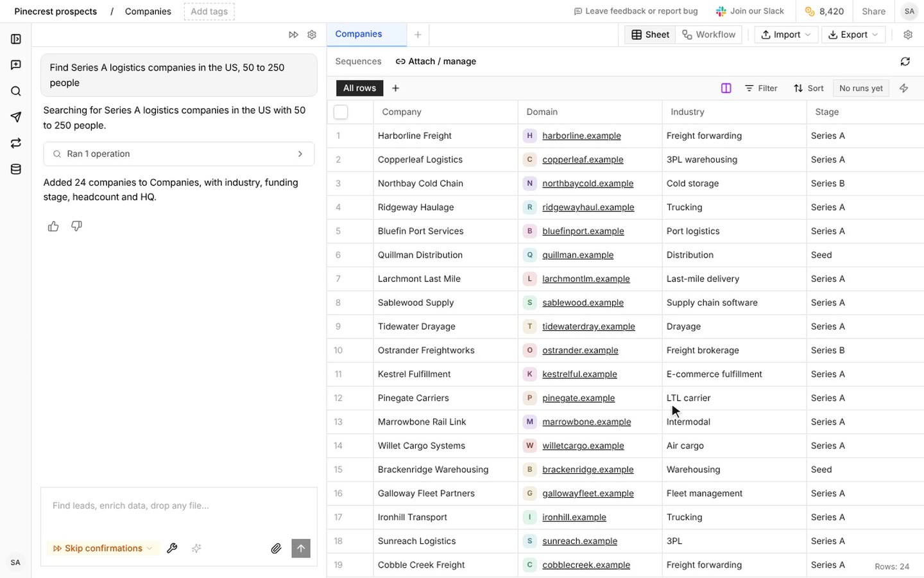Tick the select-all checkbox in table header

[341, 112]
